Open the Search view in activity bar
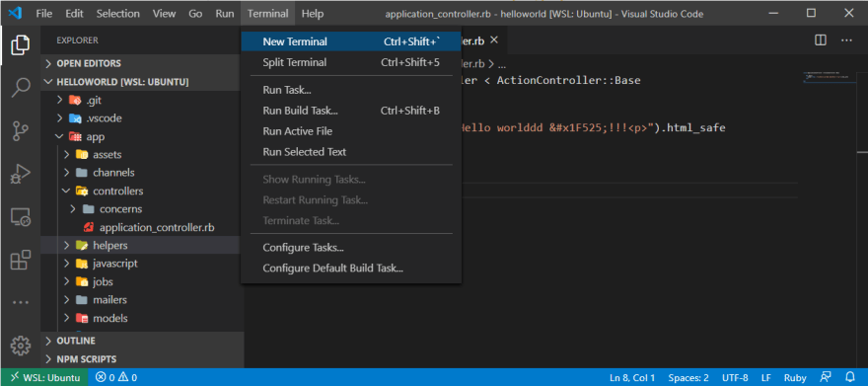This screenshot has width=868, height=386. 21,88
